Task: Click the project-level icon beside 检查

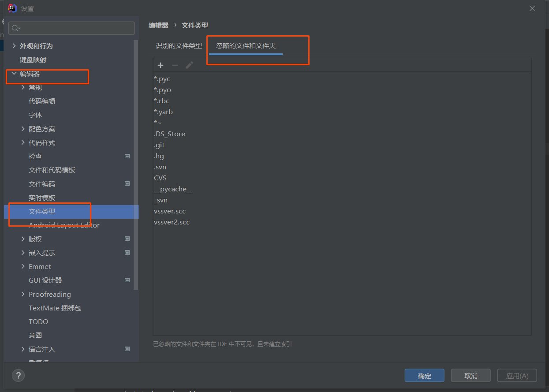Action: click(x=127, y=156)
